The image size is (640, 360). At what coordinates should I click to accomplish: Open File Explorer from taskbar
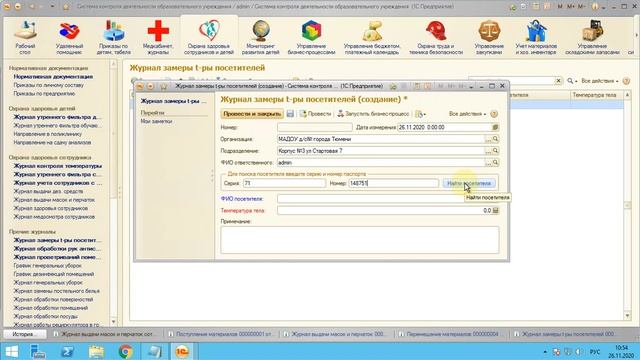click(97, 351)
